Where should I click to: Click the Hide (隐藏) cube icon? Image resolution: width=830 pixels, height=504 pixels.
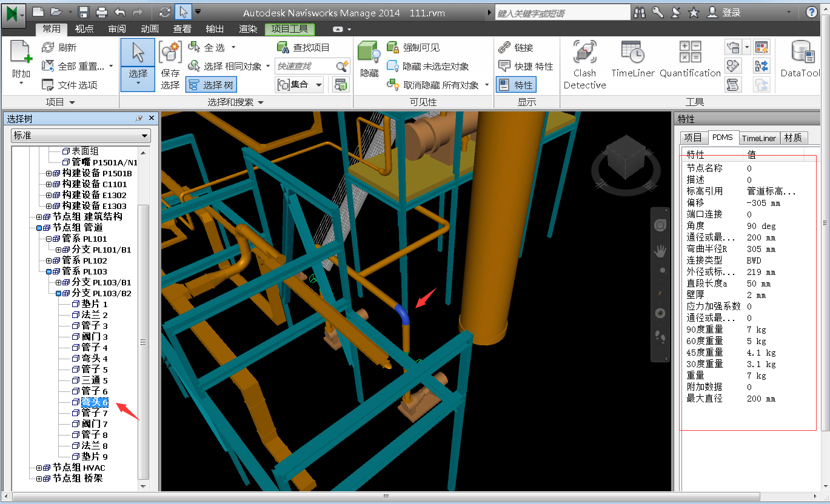tap(368, 51)
